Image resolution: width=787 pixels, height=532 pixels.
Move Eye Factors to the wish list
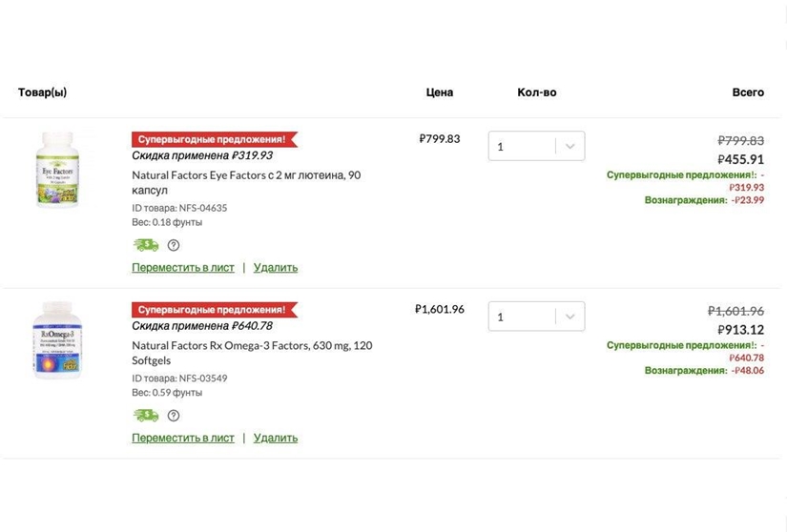point(183,268)
